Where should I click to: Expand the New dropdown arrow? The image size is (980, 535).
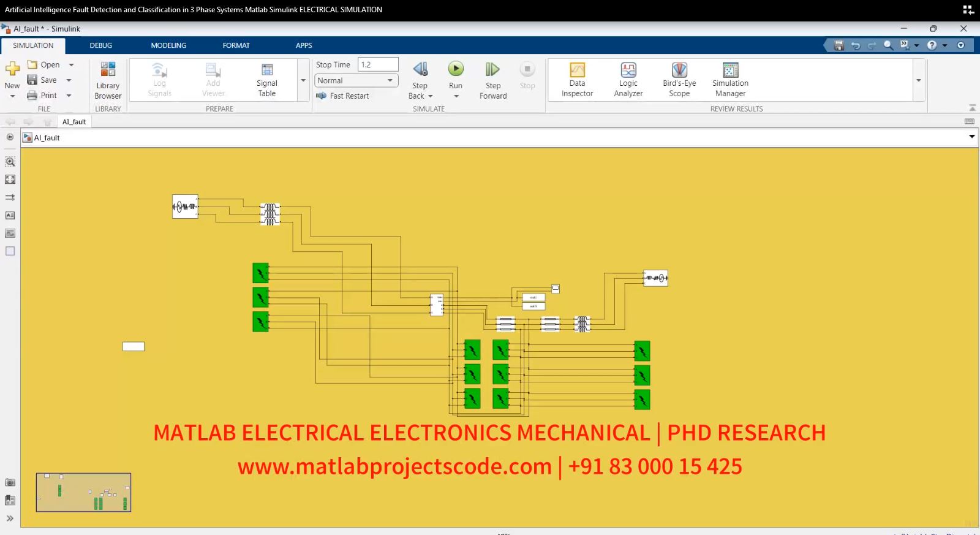pyautogui.click(x=12, y=96)
